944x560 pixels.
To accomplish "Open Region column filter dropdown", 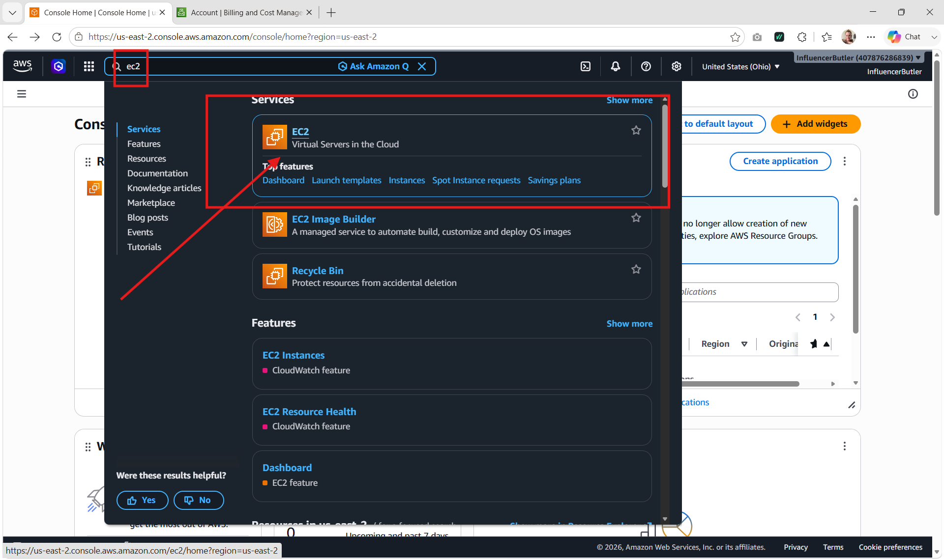I will [744, 344].
